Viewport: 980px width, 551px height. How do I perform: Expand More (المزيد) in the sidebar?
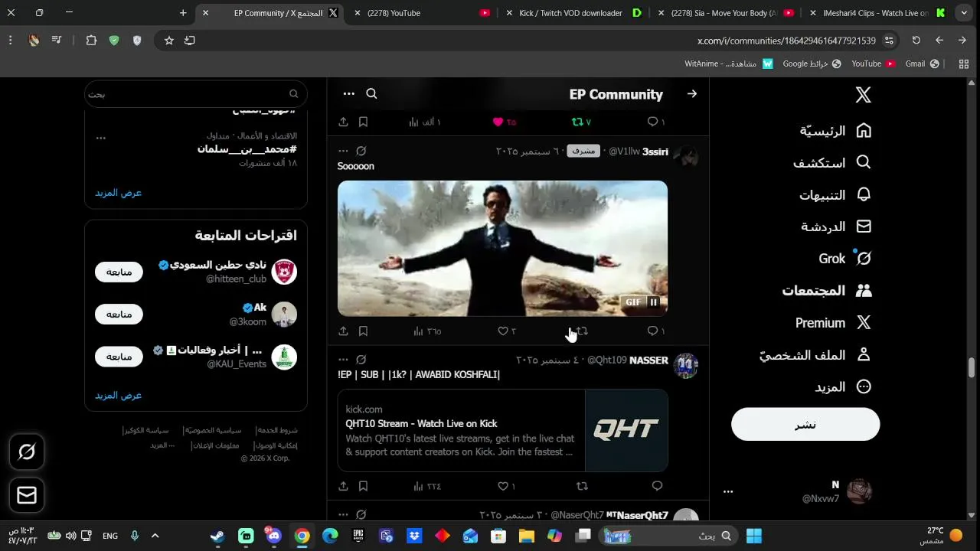843,387
